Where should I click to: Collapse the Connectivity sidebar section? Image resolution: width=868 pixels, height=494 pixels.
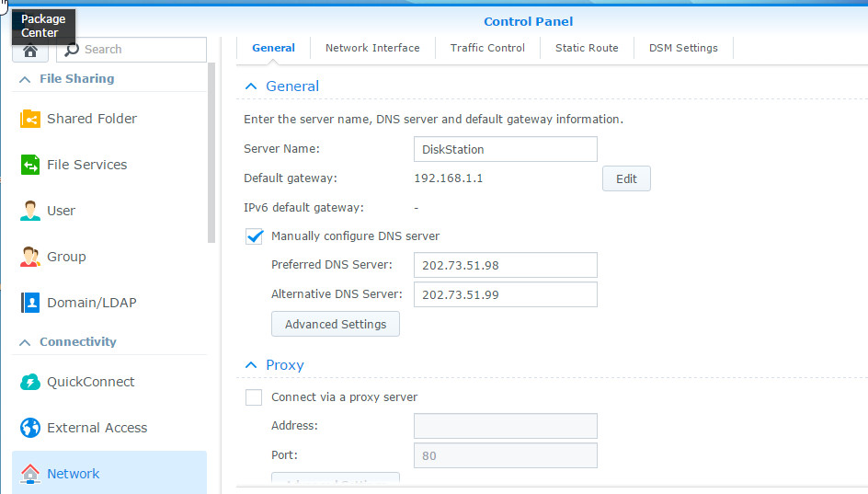click(23, 342)
